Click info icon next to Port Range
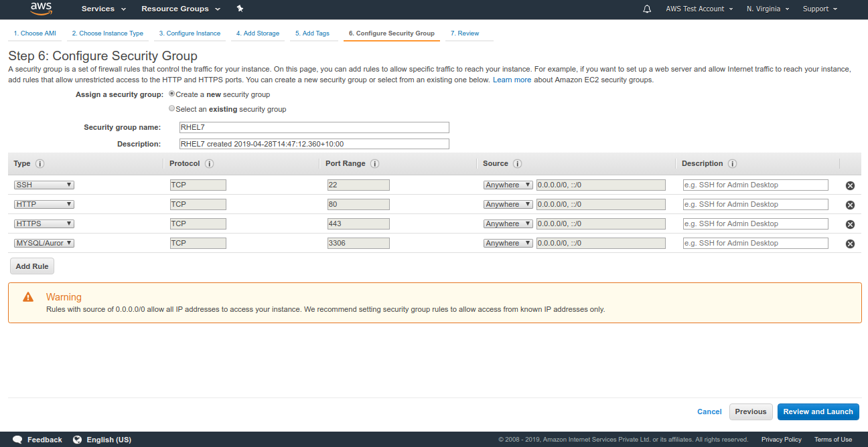The height and width of the screenshot is (447, 868). point(374,164)
